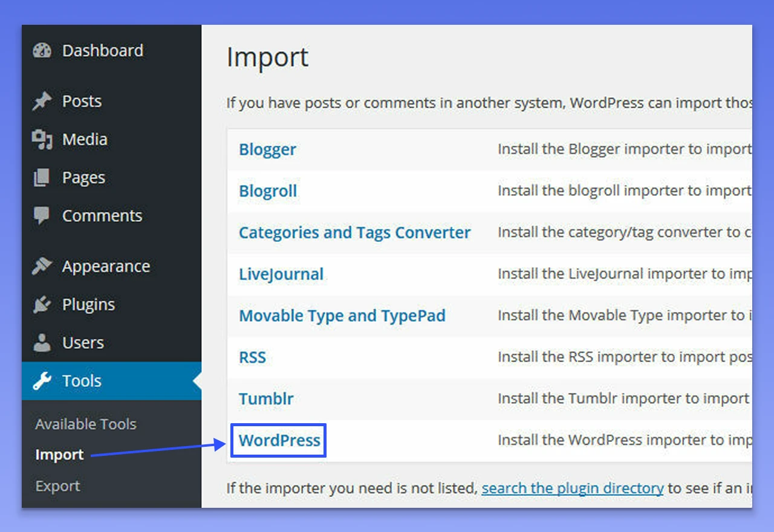Open the Pages menu
This screenshot has width=774, height=532.
click(x=83, y=178)
